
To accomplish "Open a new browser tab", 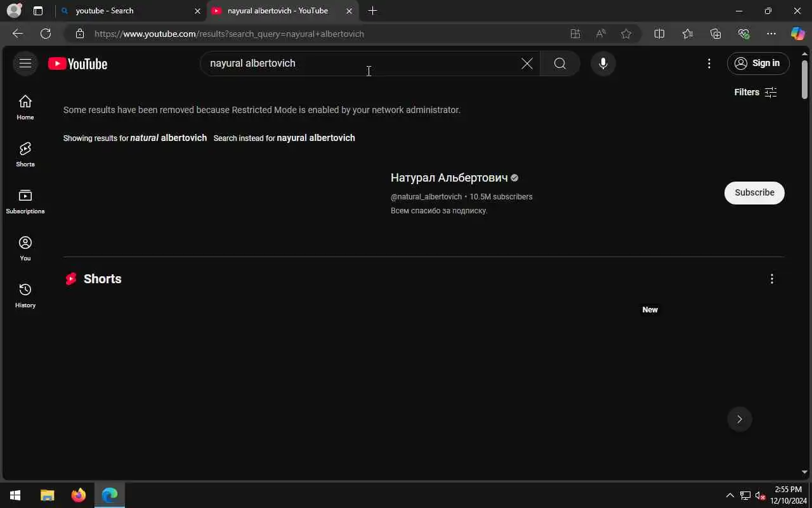I will point(372,11).
